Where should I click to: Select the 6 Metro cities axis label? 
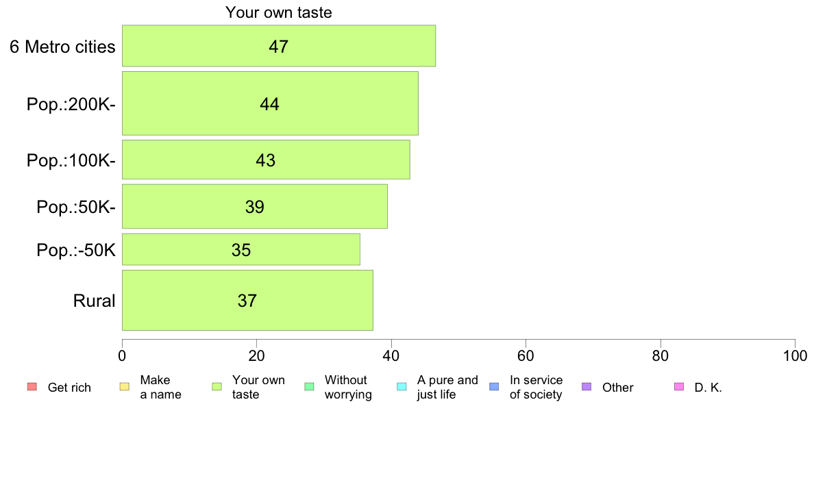(62, 47)
